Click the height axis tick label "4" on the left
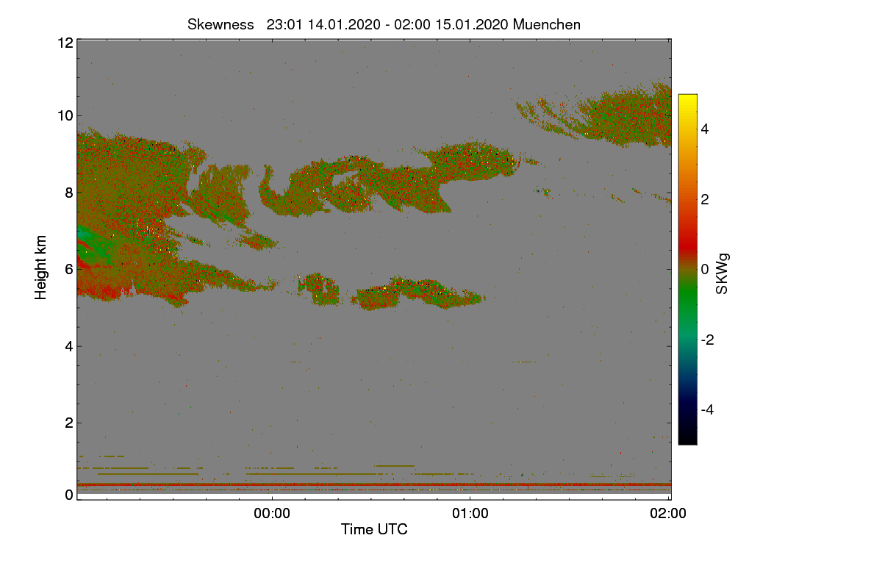Viewport: 882px width, 588px height. click(x=69, y=345)
